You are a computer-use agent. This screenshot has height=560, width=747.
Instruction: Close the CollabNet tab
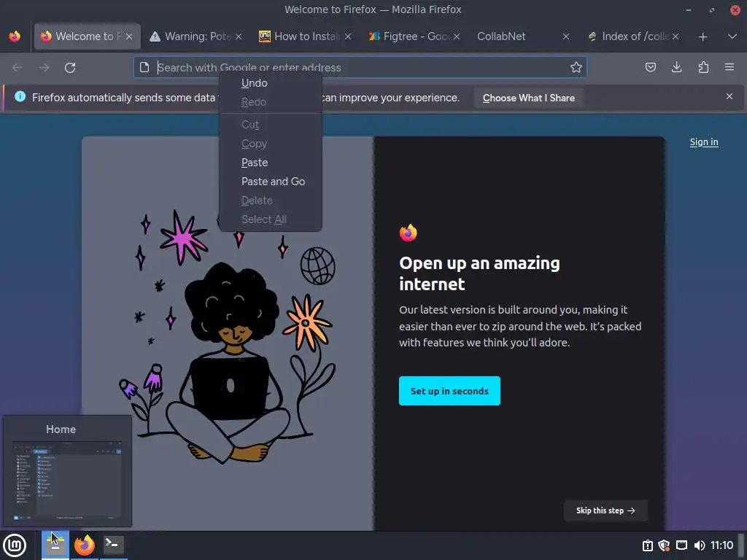coord(566,36)
